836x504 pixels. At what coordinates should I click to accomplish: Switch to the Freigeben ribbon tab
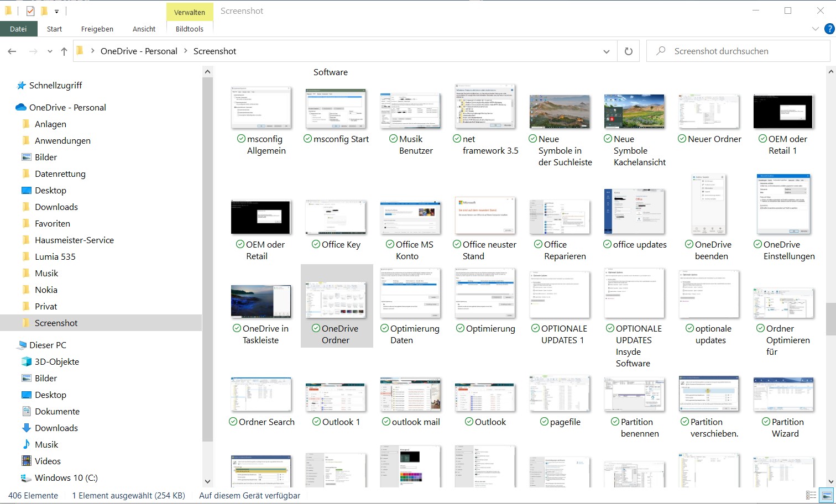[97, 29]
